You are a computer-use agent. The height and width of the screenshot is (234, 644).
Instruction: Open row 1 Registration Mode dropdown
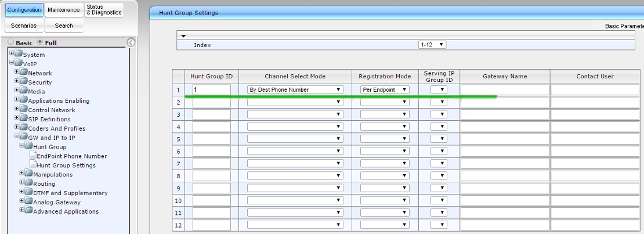pos(385,89)
